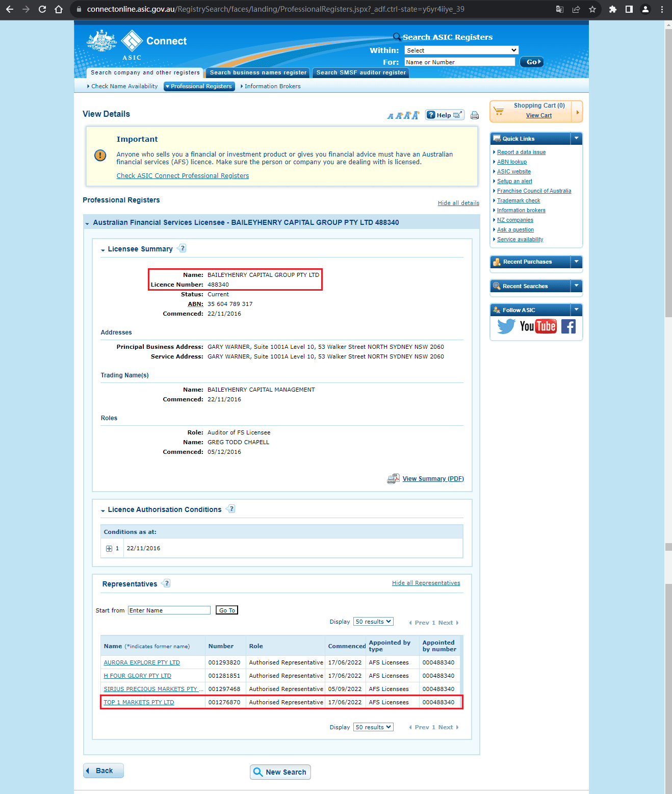Click help icon beside Licence Authorisation Conditions

pos(231,509)
